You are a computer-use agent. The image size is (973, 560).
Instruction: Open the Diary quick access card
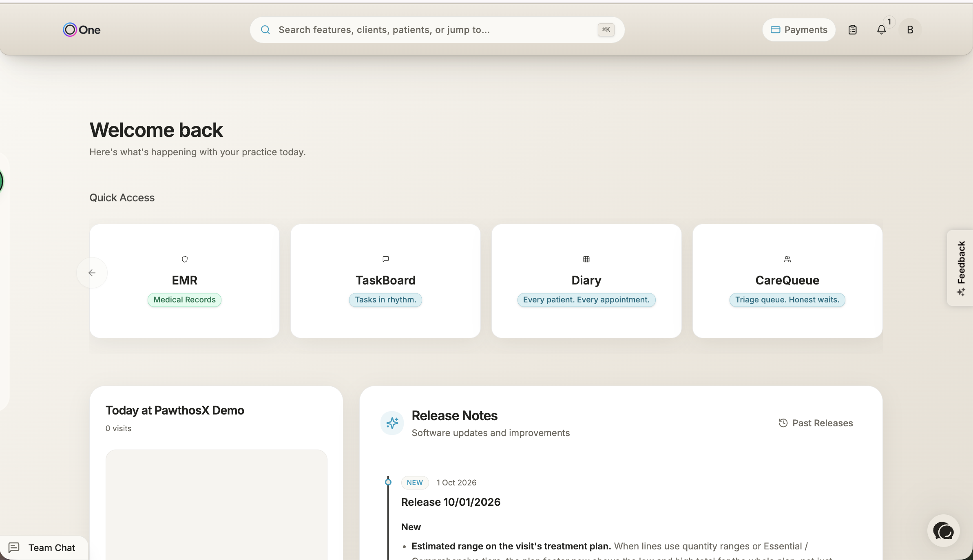[586, 281]
